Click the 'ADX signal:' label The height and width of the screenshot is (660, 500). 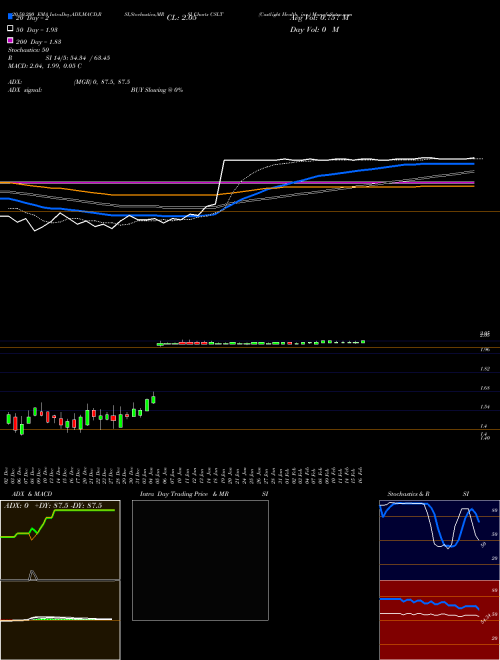[25, 90]
